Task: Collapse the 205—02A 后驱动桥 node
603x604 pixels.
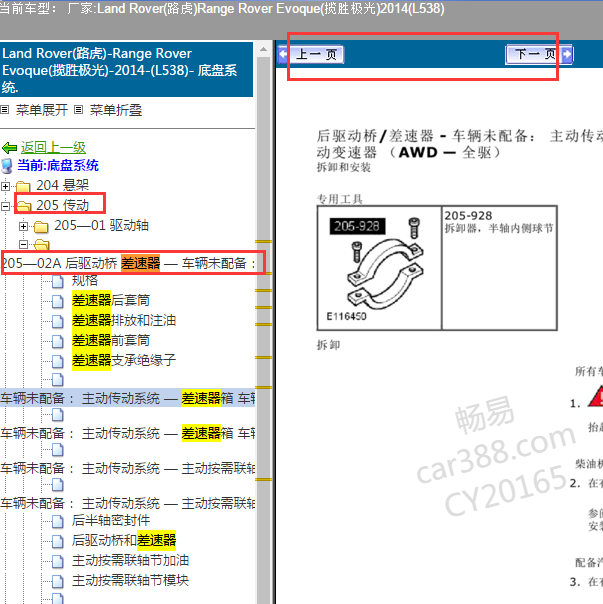Action: point(24,244)
